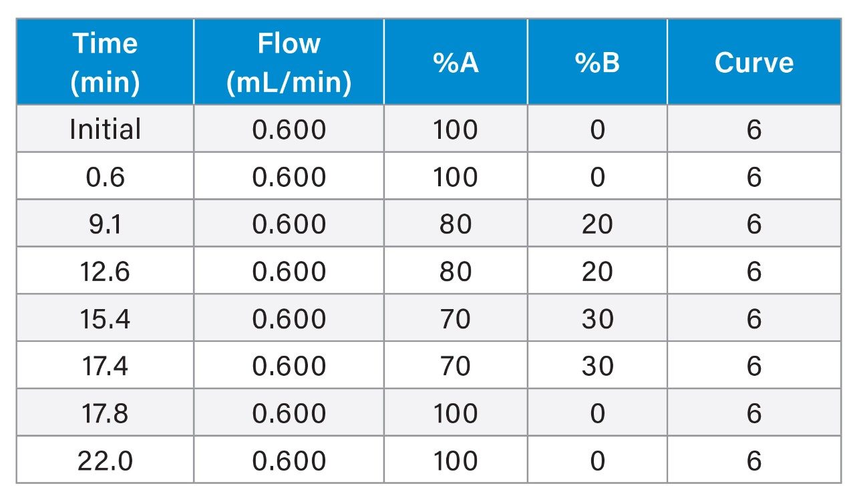Screen dimensions: 855x504
Task: Click the flow value in the Initial row
Action: 289,129
